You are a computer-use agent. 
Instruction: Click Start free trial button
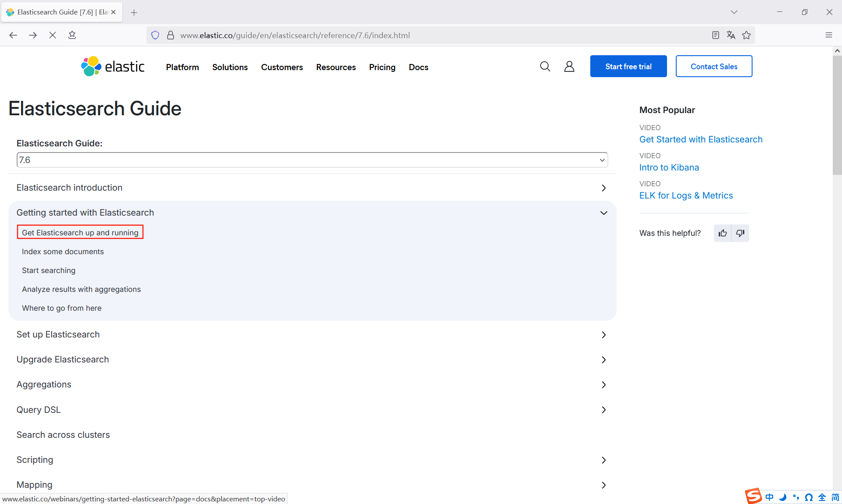628,66
